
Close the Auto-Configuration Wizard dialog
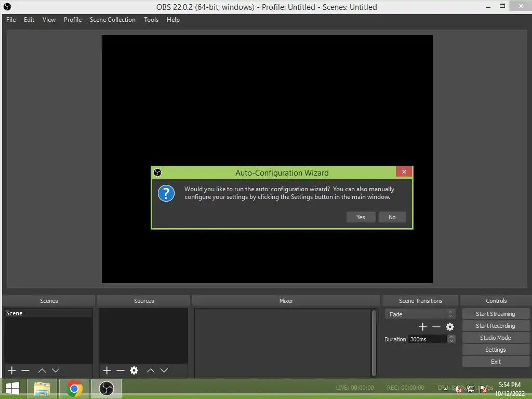(404, 171)
